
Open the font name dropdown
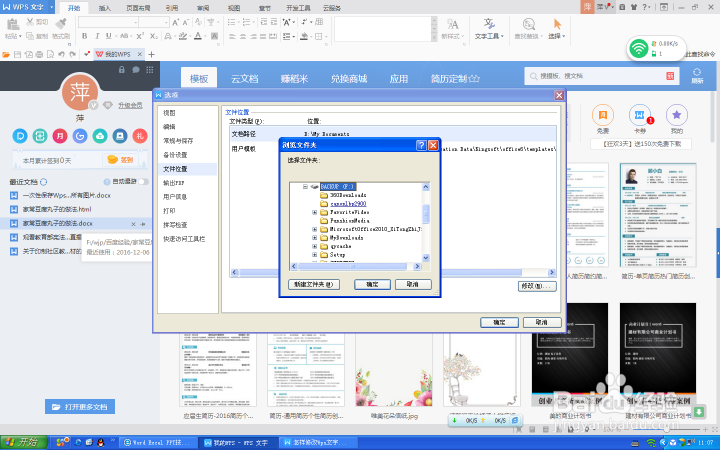click(x=135, y=22)
